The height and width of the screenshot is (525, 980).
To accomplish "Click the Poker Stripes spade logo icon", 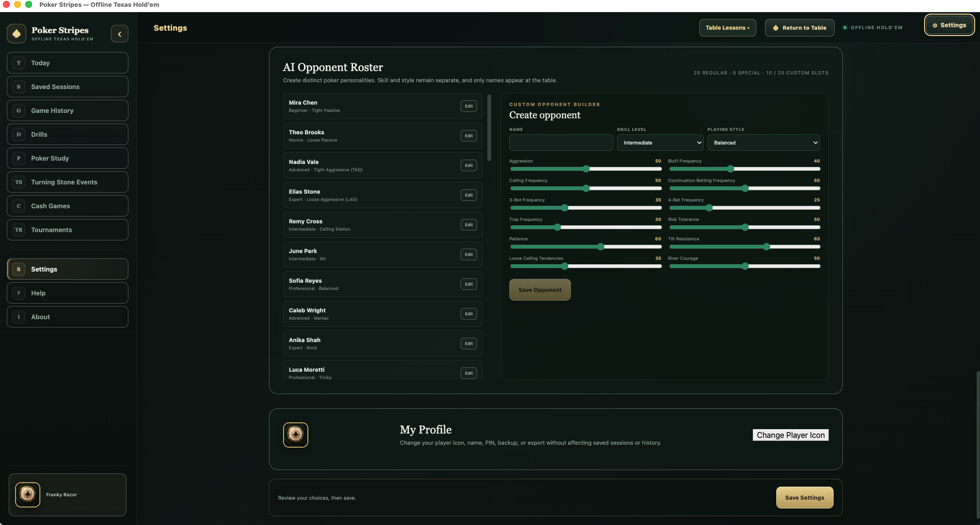I will pos(17,34).
